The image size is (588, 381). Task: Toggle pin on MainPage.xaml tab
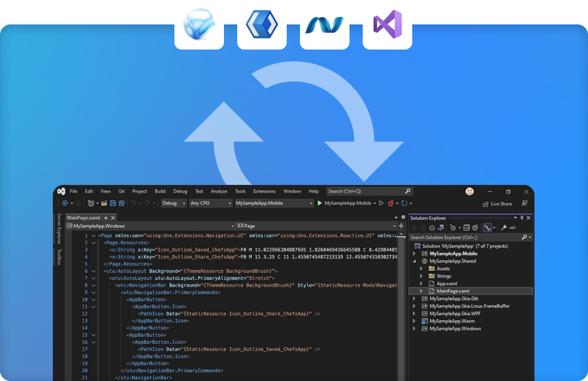(106, 218)
